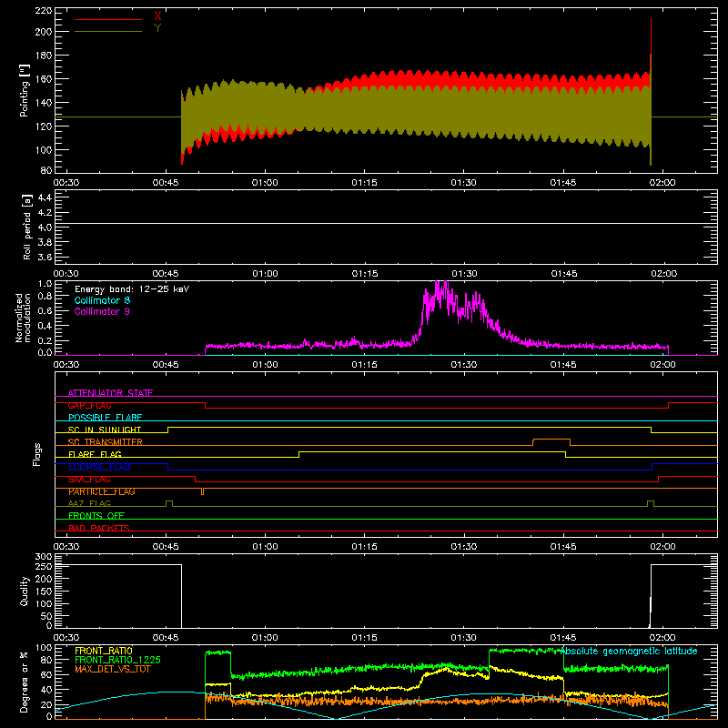Viewport: 728px width, 728px height.
Task: Click the 'BAD_PACKETS' flag label
Action: [x=99, y=528]
